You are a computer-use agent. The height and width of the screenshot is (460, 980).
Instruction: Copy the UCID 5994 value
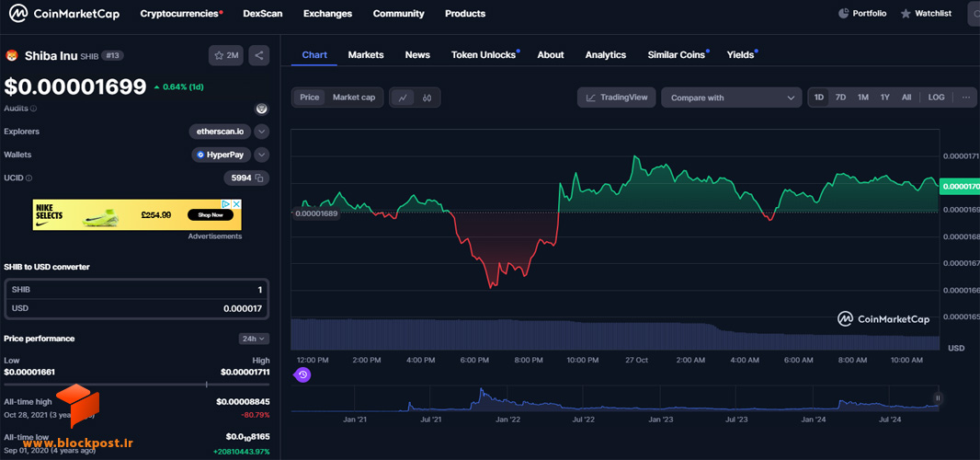coord(259,178)
